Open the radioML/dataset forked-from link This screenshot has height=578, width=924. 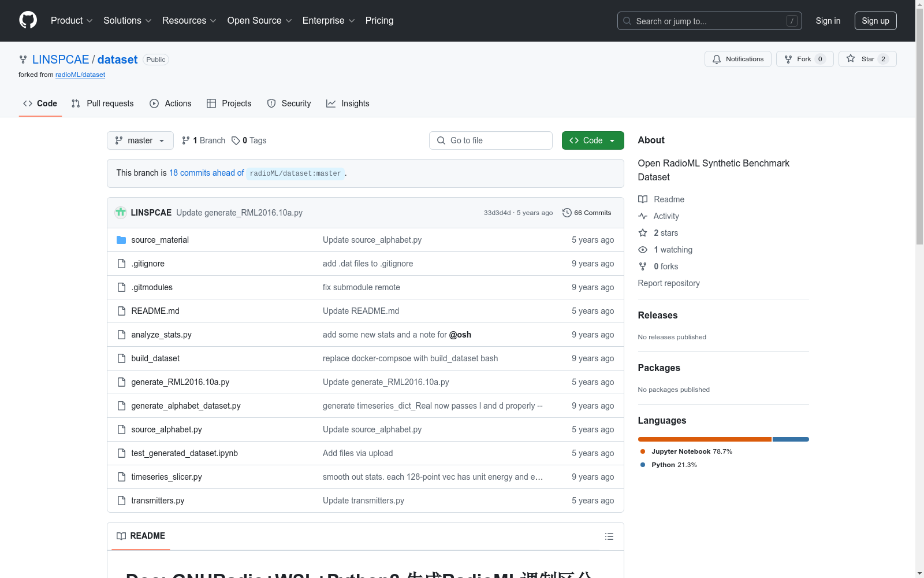80,75
